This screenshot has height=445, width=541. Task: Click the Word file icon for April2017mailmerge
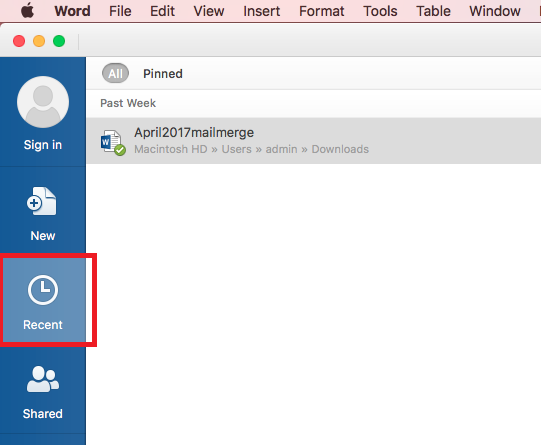pos(113,142)
